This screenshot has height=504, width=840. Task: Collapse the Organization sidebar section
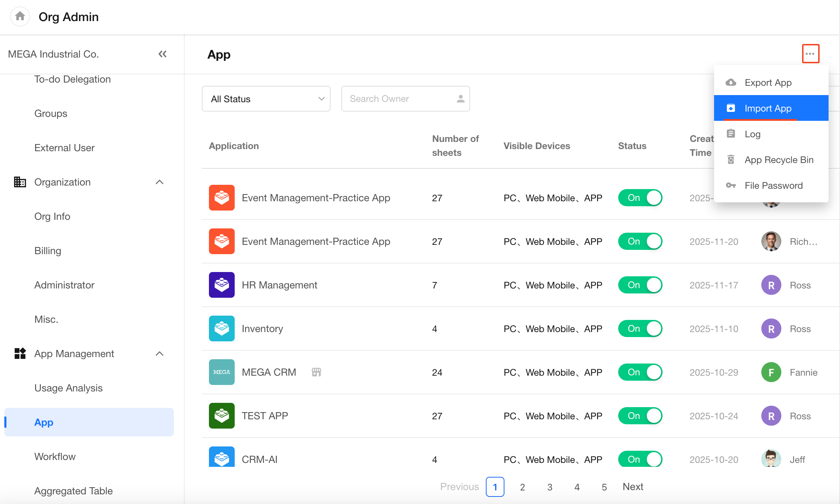click(x=160, y=182)
